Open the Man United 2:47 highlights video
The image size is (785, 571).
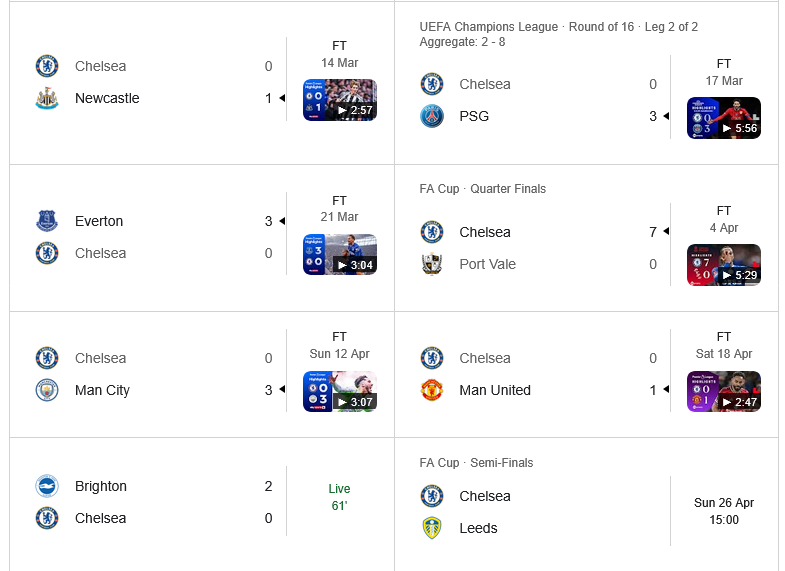(724, 391)
